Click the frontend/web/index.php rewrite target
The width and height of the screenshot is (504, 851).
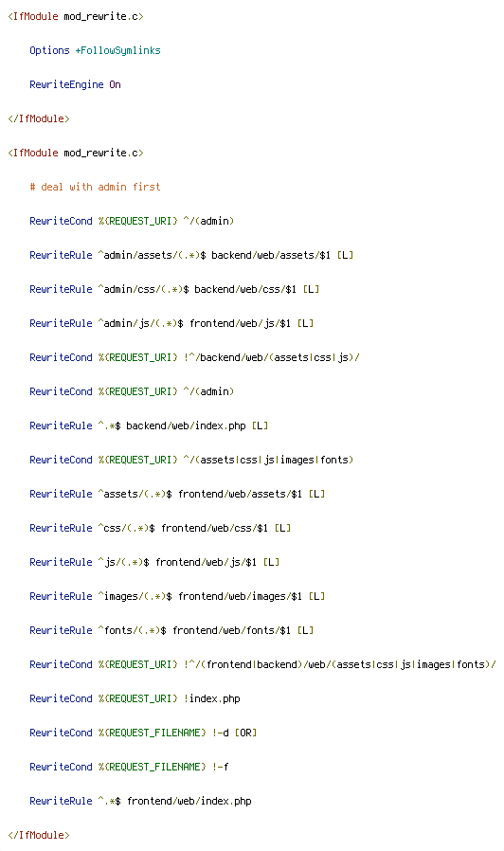coord(189,801)
